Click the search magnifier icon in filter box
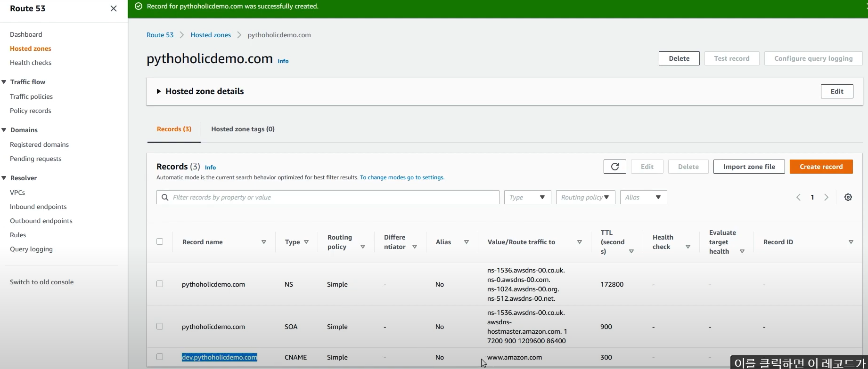The image size is (868, 369). point(165,197)
